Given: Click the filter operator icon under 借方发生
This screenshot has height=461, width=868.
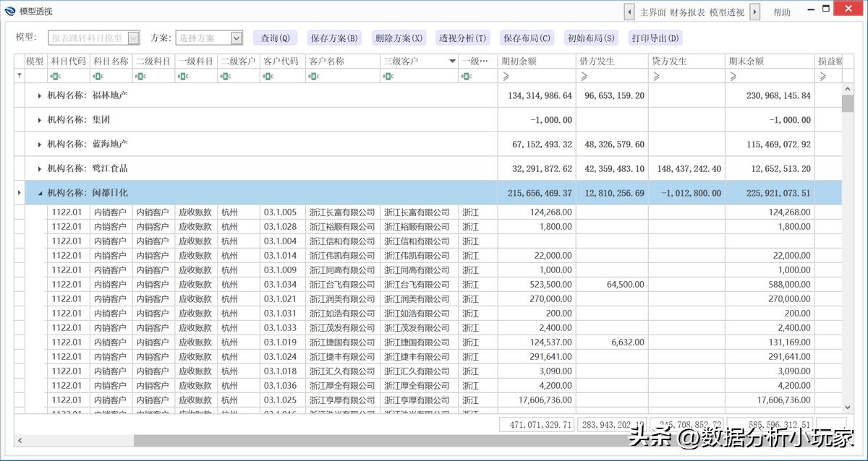Looking at the screenshot, I should pos(584,76).
